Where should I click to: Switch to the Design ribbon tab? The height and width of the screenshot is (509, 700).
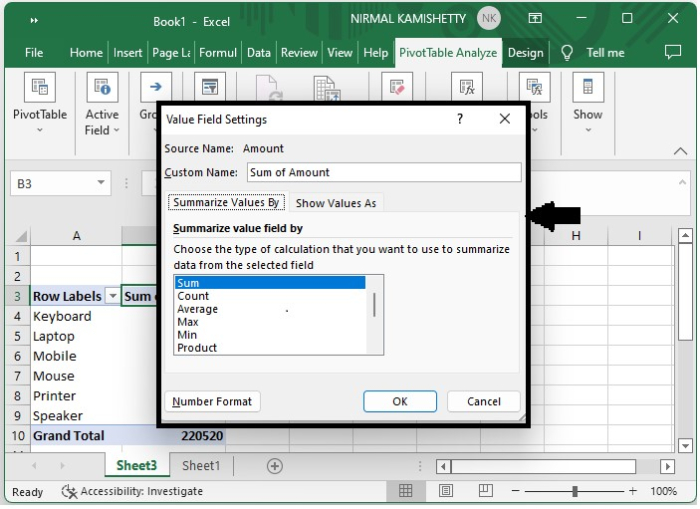pos(525,53)
